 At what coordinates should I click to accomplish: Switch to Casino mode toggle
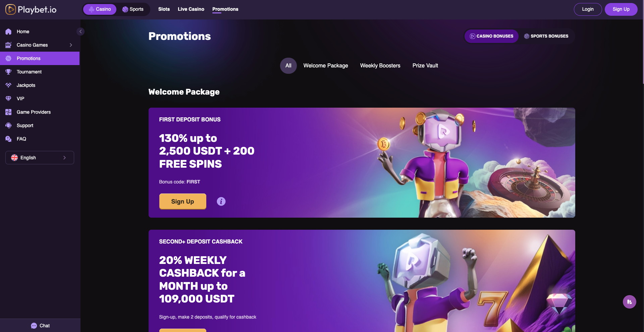(100, 9)
